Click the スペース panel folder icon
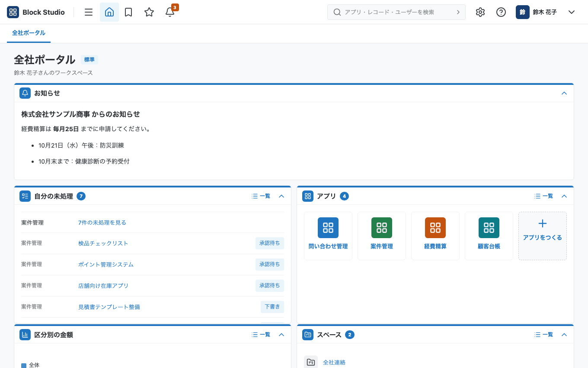 pos(308,335)
